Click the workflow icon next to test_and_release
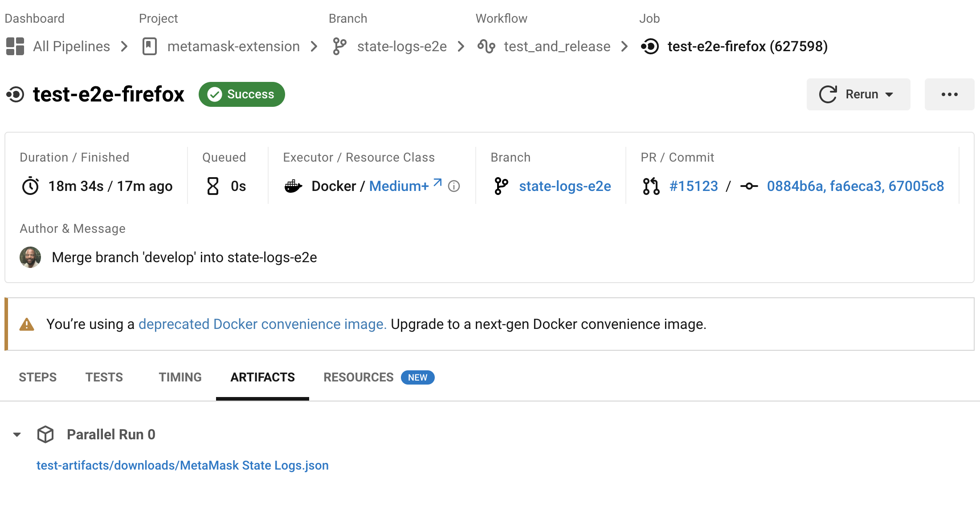 [x=486, y=46]
